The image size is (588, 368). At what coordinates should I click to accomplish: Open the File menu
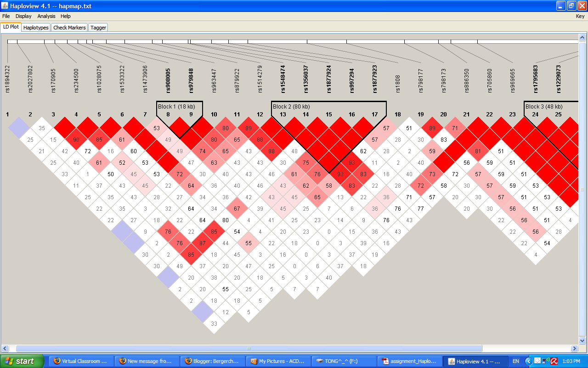6,16
